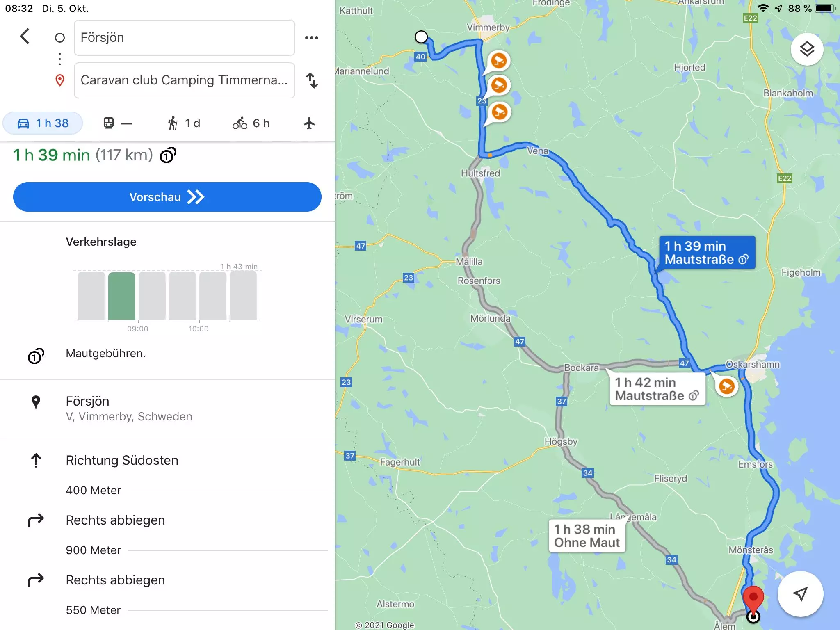Start the Vorschau route preview
The image size is (840, 630).
click(x=167, y=197)
